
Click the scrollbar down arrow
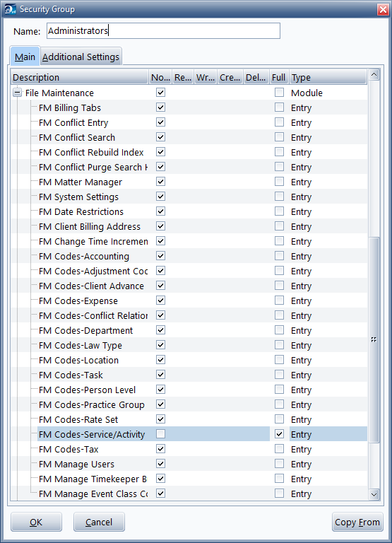coord(374,494)
